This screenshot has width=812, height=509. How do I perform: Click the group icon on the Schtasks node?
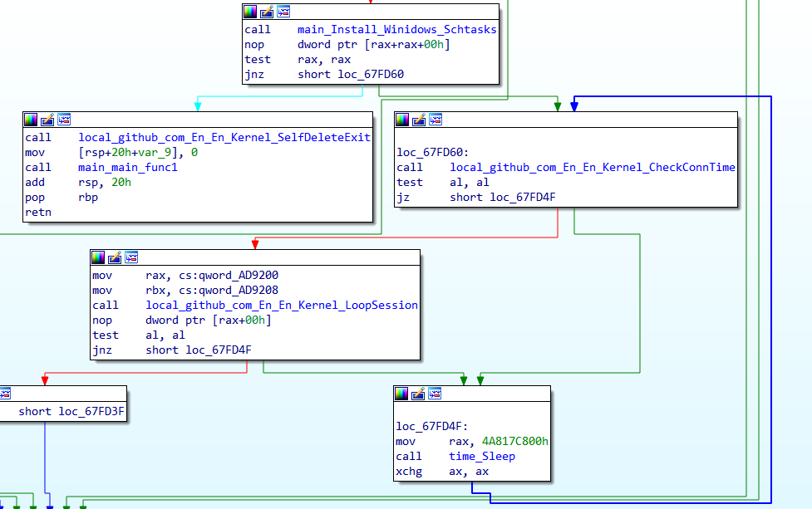[283, 12]
